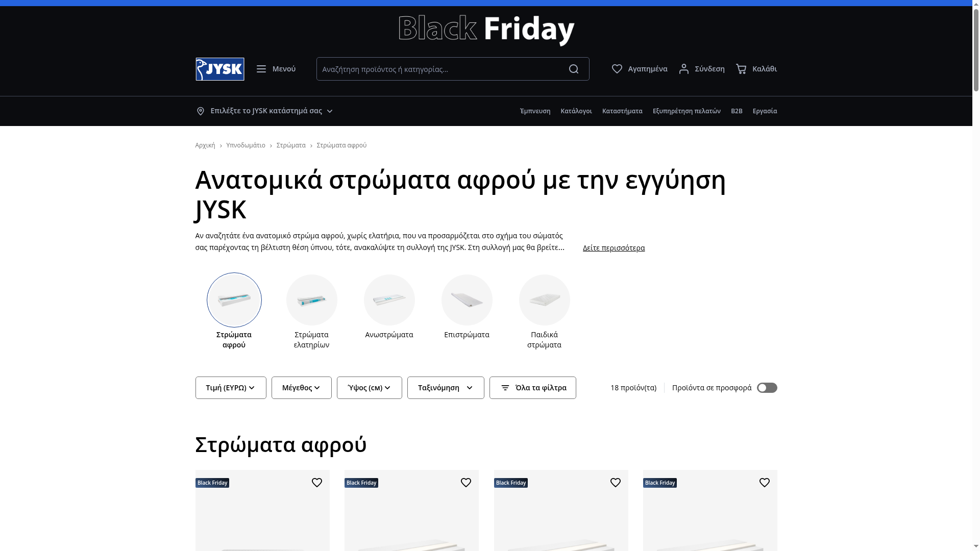
Task: Click the JYSK logo
Action: pos(219,69)
